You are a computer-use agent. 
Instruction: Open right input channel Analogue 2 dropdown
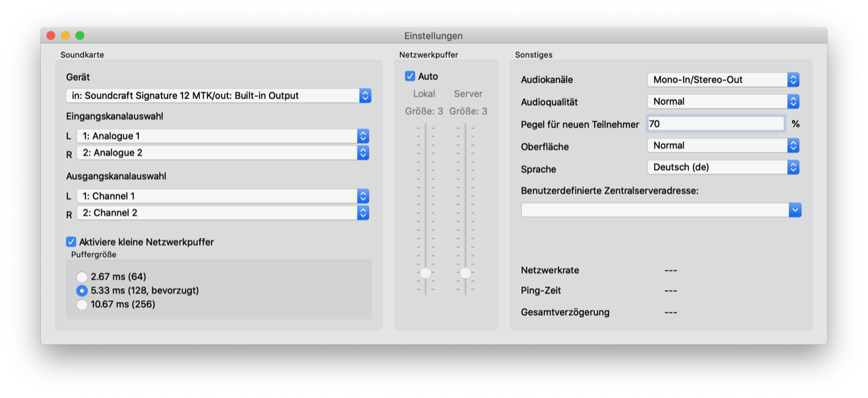click(222, 153)
